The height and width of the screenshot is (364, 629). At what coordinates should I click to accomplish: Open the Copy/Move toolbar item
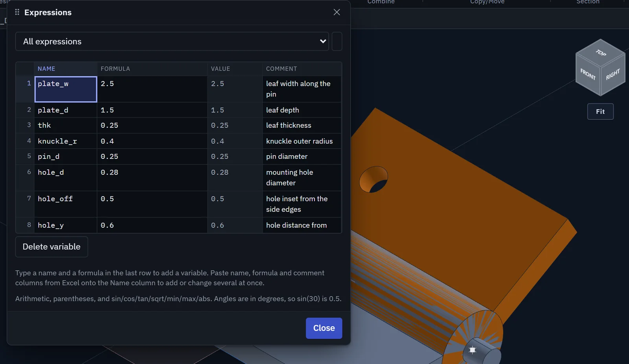(x=487, y=2)
